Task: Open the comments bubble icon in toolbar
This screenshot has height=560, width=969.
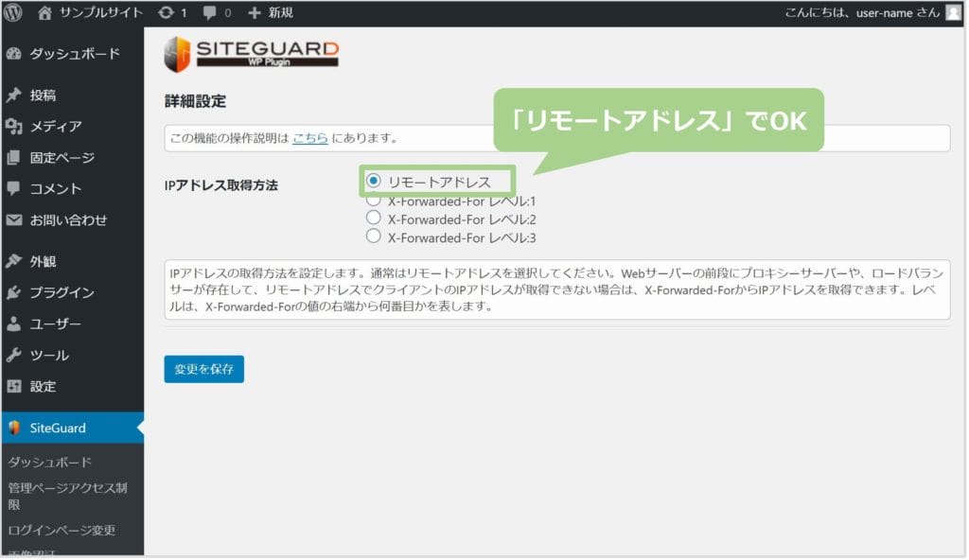Action: [209, 12]
